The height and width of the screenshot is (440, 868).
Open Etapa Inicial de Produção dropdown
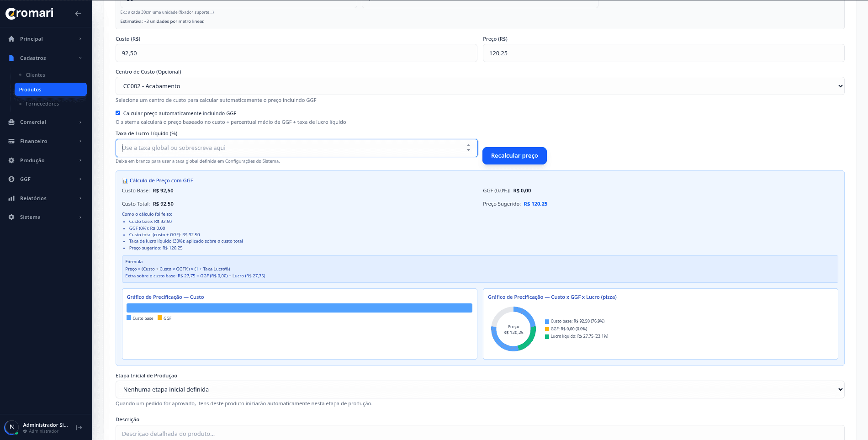480,390
